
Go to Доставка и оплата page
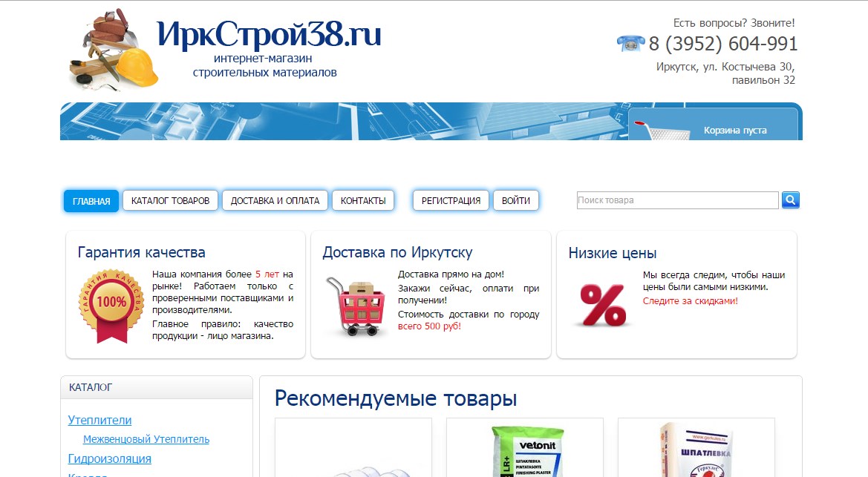tap(275, 201)
